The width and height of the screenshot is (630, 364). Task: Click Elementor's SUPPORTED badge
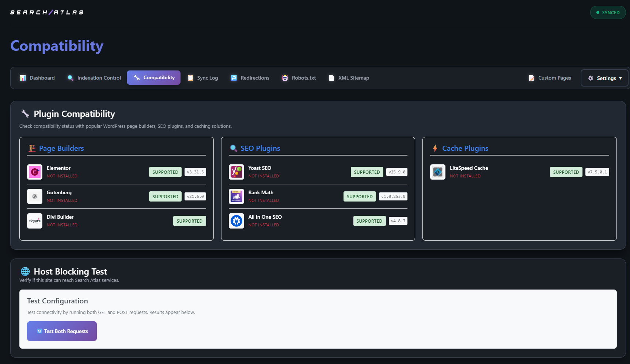(165, 172)
